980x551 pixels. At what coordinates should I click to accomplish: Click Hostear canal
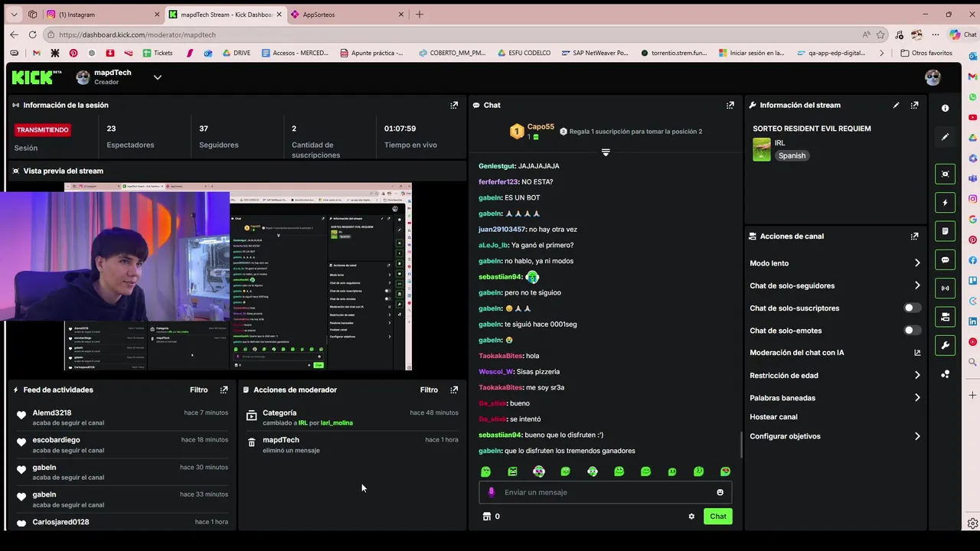[773, 417]
